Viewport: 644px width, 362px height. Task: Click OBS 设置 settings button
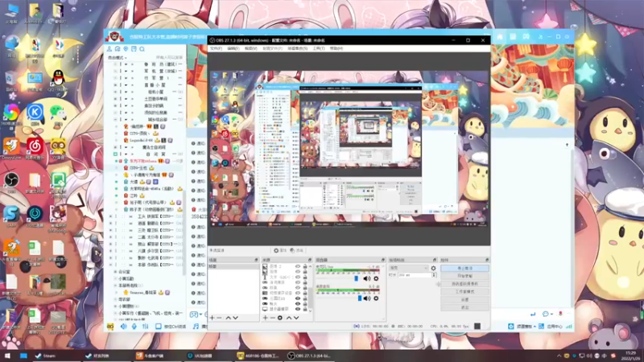point(464,299)
